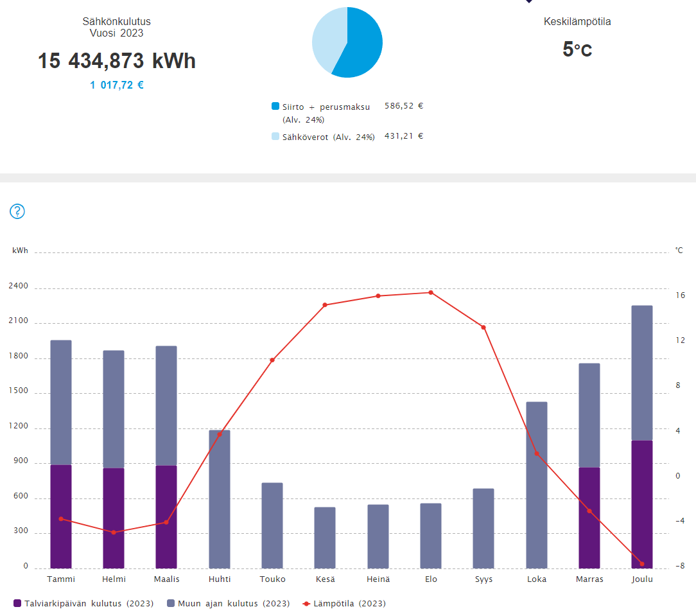Click the light blue Sähköverot legend swatch
The width and height of the screenshot is (696, 616).
point(275,136)
